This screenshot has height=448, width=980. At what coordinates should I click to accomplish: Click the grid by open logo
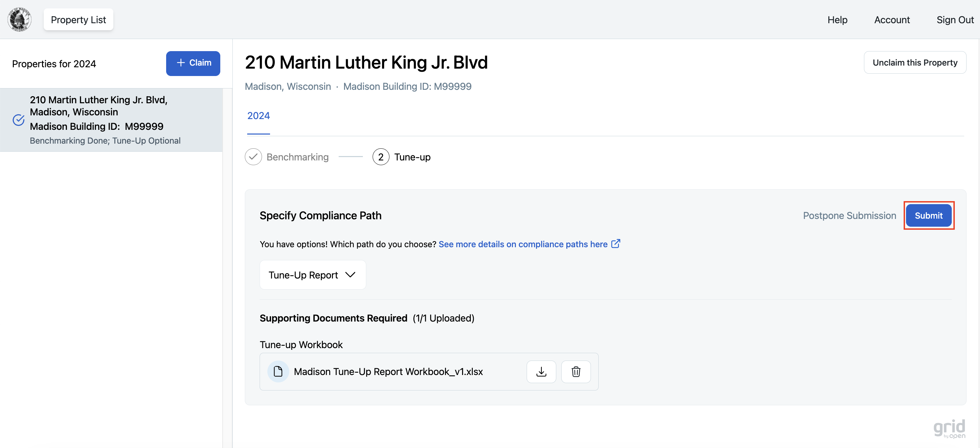pyautogui.click(x=949, y=428)
